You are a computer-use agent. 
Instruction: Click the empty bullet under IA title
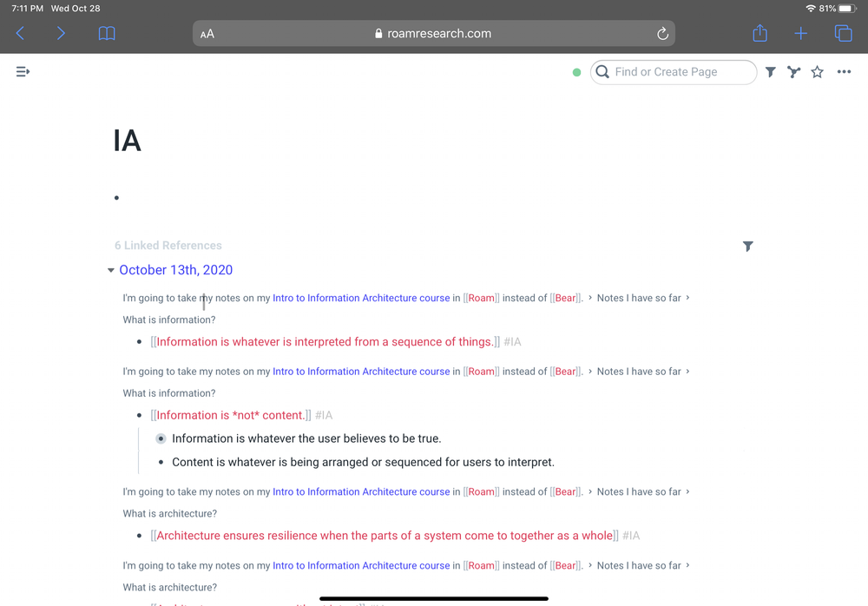pyautogui.click(x=116, y=198)
